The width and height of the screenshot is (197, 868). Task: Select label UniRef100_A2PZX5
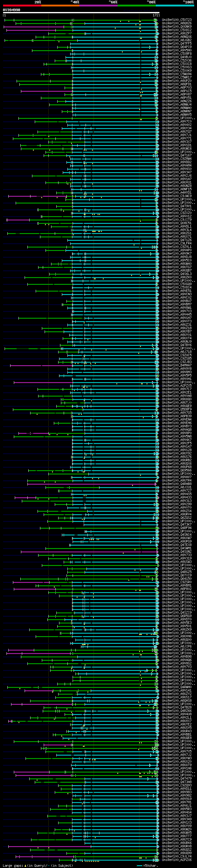pyautogui.click(x=177, y=386)
